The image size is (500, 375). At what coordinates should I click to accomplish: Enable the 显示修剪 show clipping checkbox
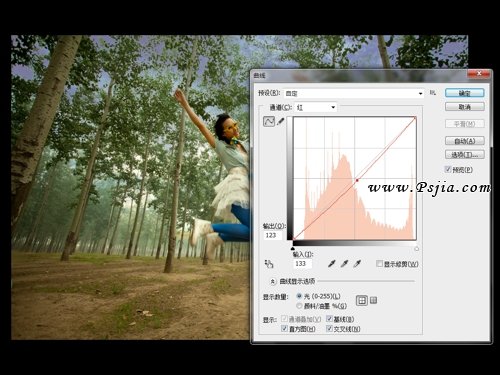tap(379, 264)
